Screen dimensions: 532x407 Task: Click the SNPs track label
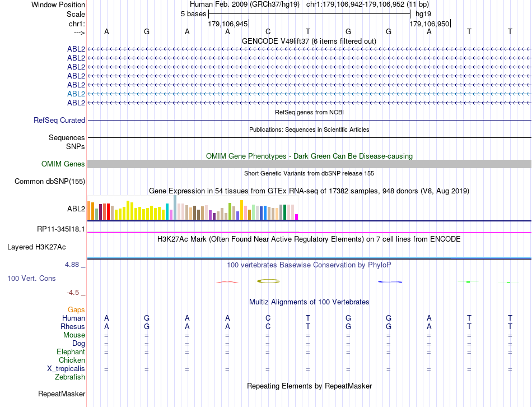pyautogui.click(x=76, y=146)
